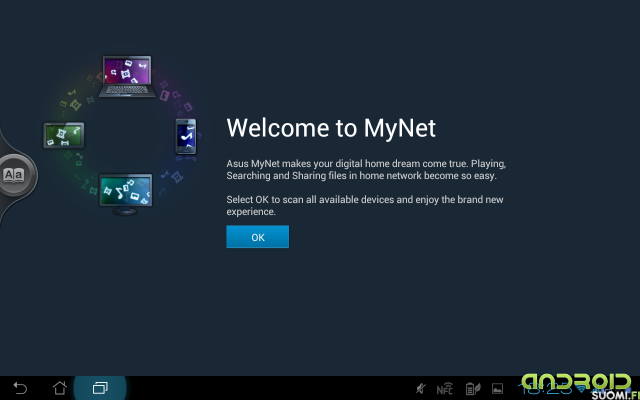
Task: Tap the battery power saver icon
Action: pos(473,389)
